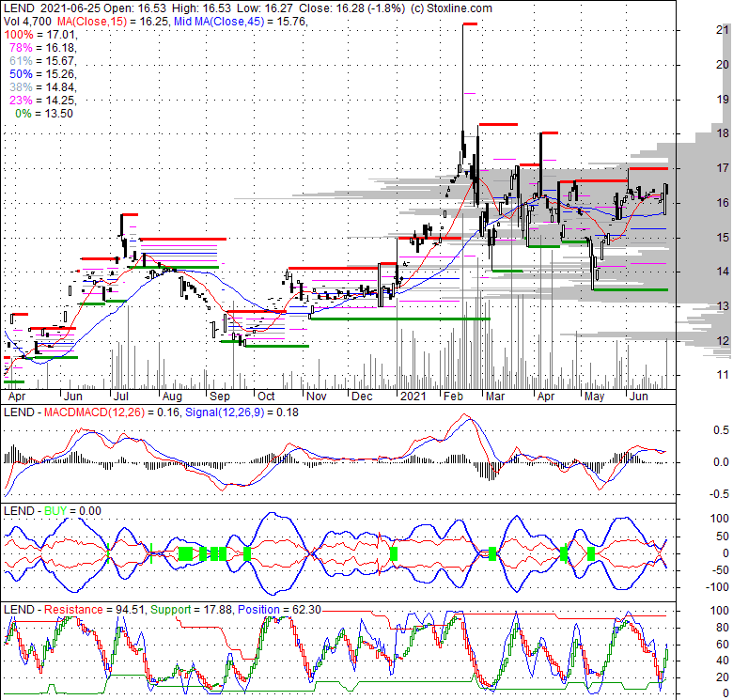This screenshot has width=733, height=700.
Task: Click the '18' price axis label
Action: pos(723,133)
